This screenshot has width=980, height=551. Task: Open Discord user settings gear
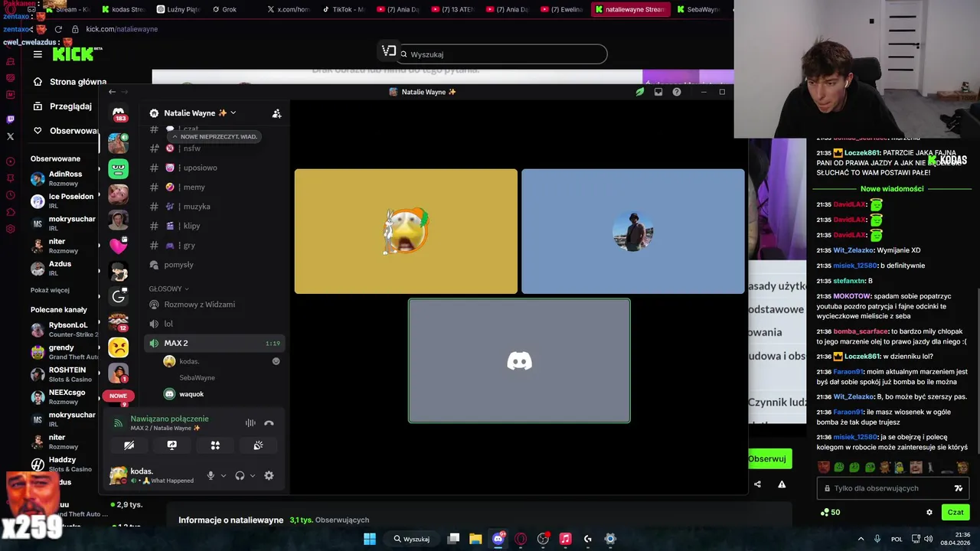pos(269,475)
